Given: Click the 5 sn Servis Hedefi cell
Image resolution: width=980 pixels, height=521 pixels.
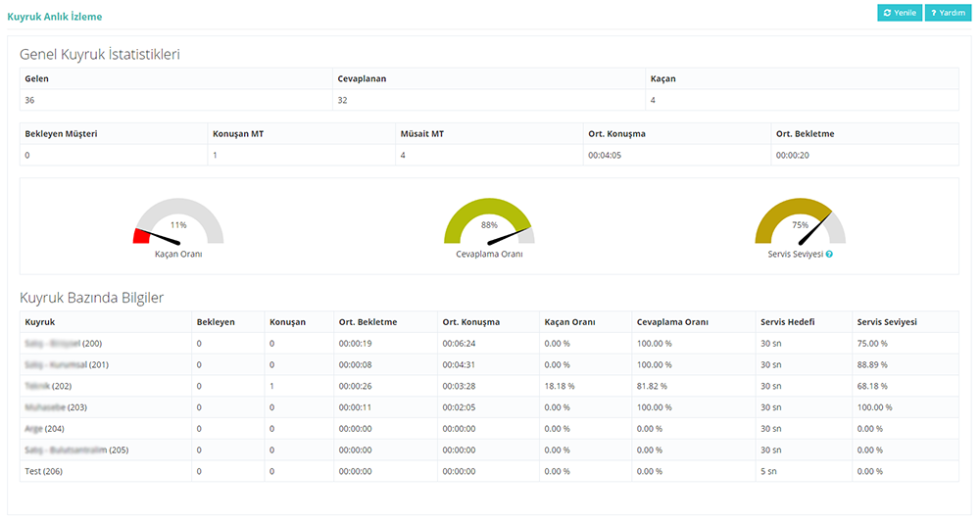Looking at the screenshot, I should pyautogui.click(x=770, y=471).
